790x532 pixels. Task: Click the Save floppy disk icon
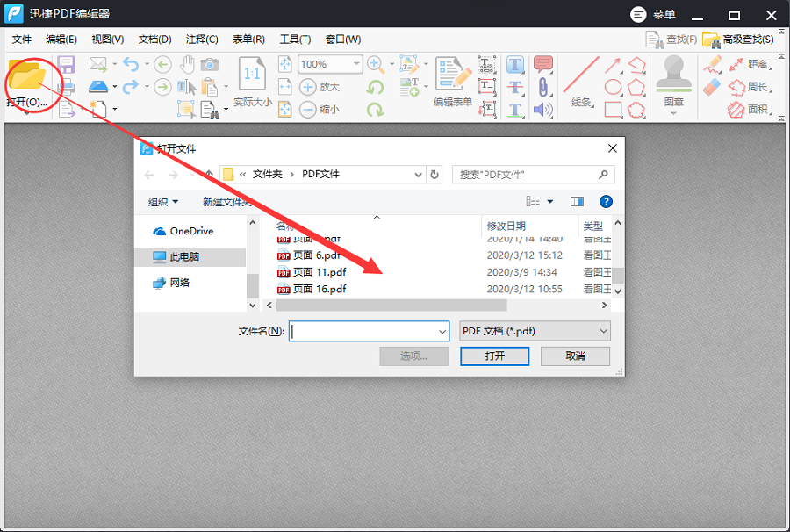click(66, 64)
